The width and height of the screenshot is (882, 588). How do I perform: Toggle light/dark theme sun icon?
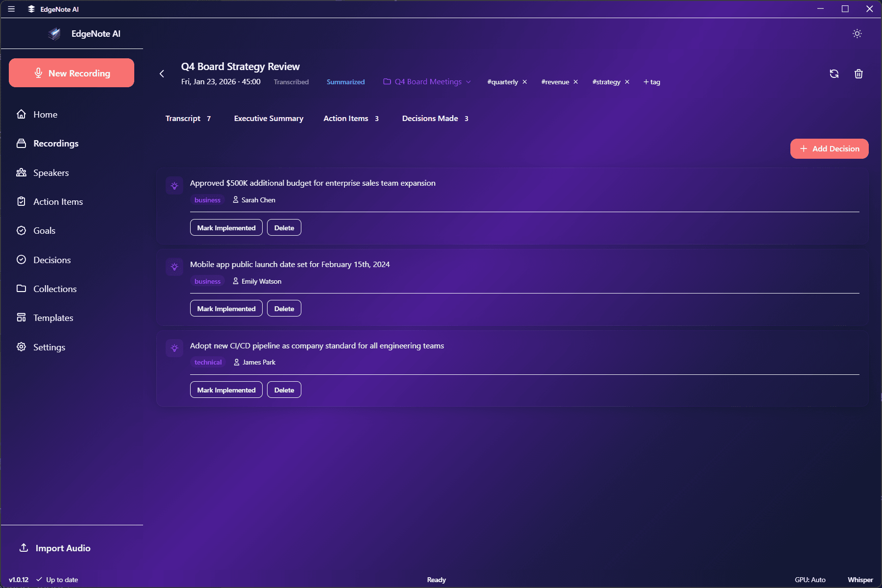(x=857, y=34)
